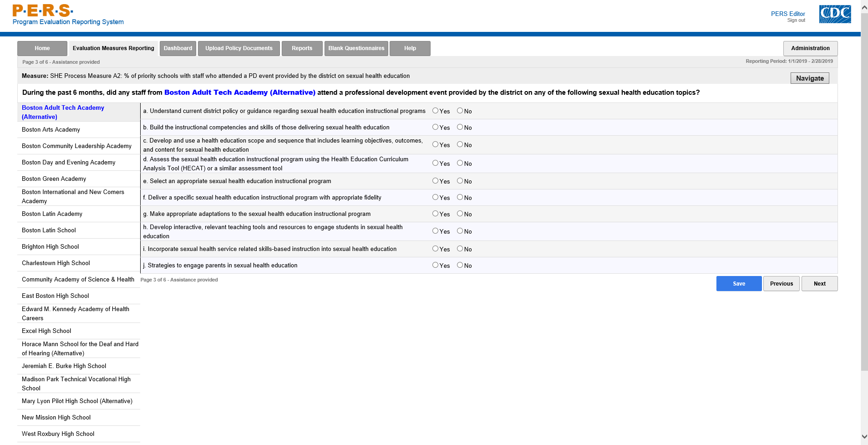
Task: Select Yes for question b instructional competencies
Action: (436, 127)
